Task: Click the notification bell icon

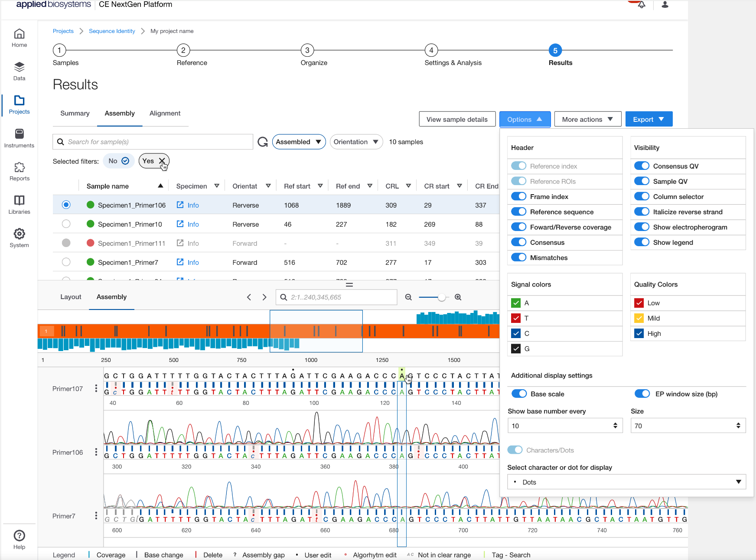Action: [x=642, y=5]
